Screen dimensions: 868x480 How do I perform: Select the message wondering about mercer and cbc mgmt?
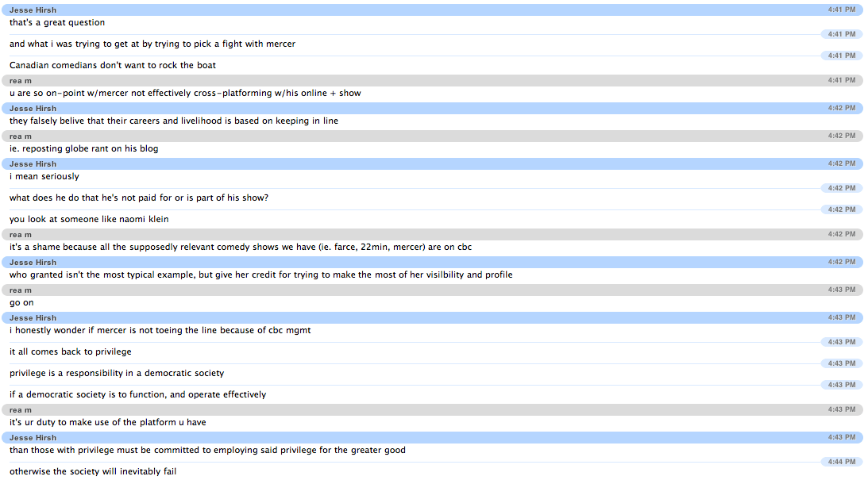point(160,331)
